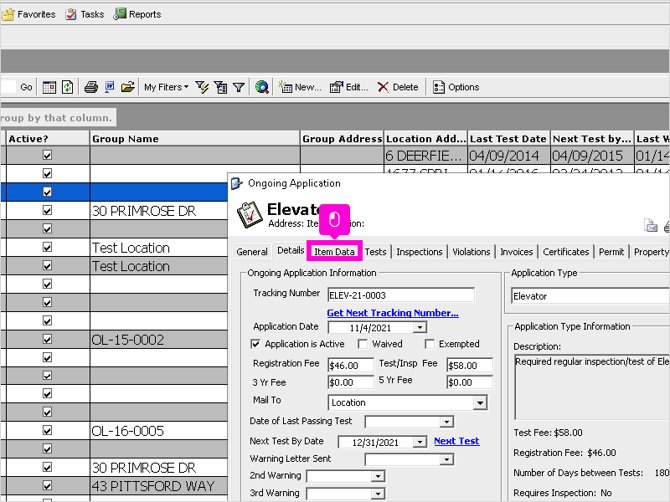The width and height of the screenshot is (670, 502).
Task: Open the Options toolbar button
Action: (456, 87)
